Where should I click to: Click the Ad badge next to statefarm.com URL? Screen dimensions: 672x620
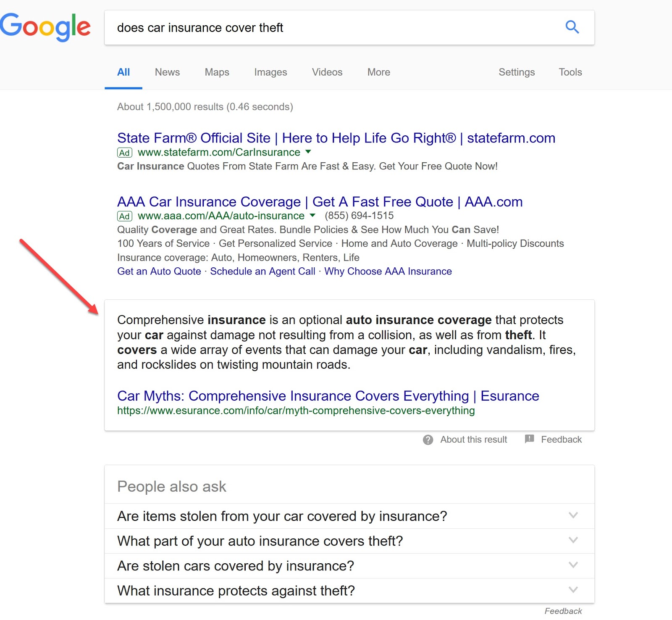[x=125, y=153]
